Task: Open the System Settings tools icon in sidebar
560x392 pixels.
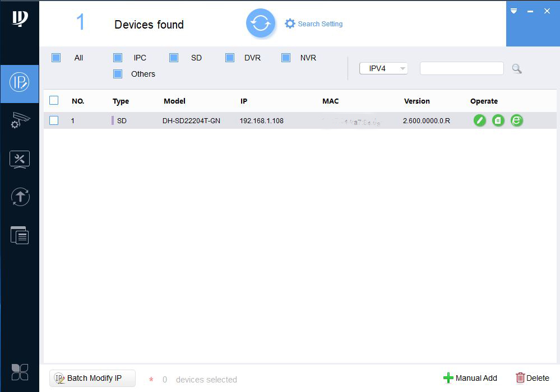Action: pyautogui.click(x=20, y=159)
